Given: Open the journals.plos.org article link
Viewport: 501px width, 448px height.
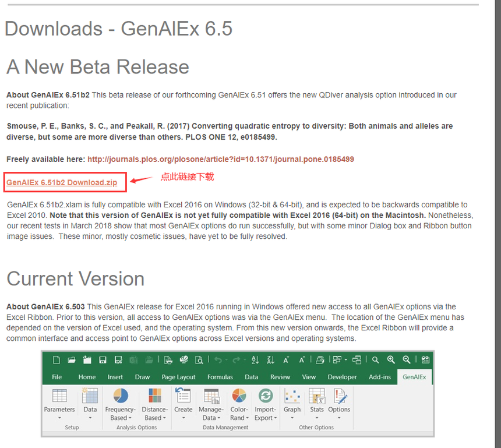Looking at the screenshot, I should [x=221, y=159].
